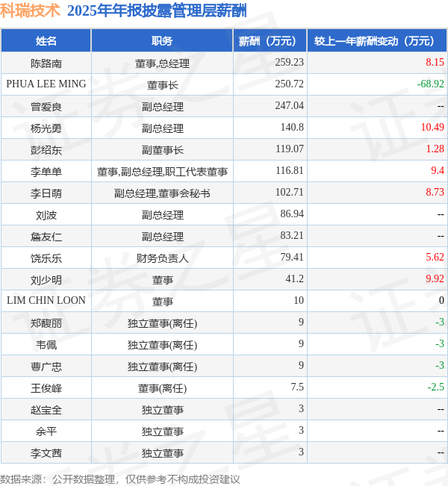Click the heading 2025年年报披露管理层薪酬

(x=157, y=10)
